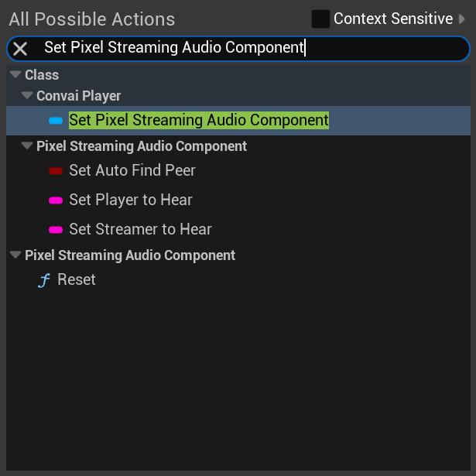Click the magenta pin icon for Set Streamer to Hear
The image size is (476, 476).
[x=56, y=230]
